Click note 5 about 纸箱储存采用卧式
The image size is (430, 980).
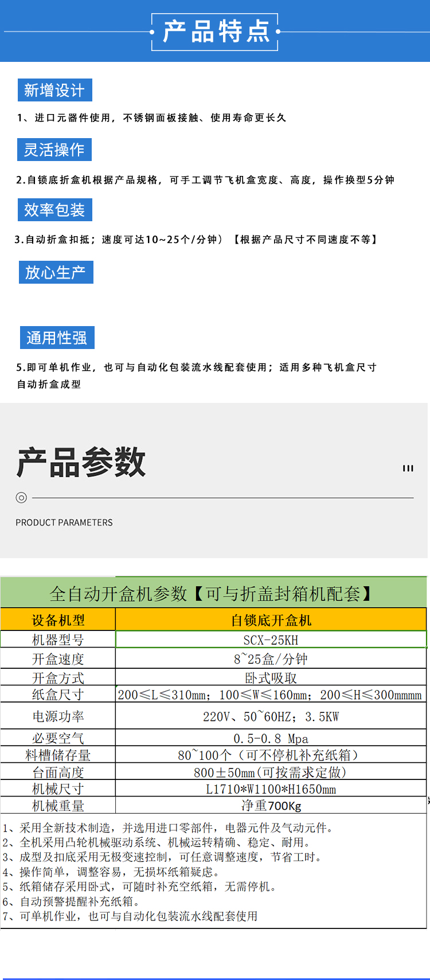pos(139,886)
